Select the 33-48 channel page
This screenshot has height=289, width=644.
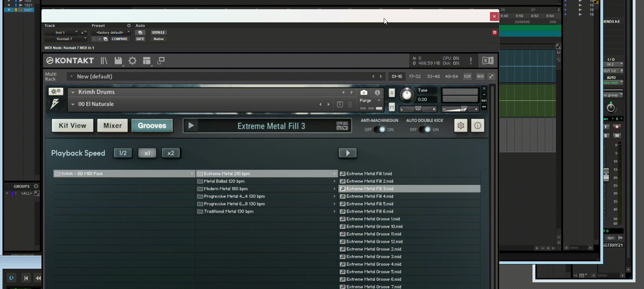coord(433,76)
